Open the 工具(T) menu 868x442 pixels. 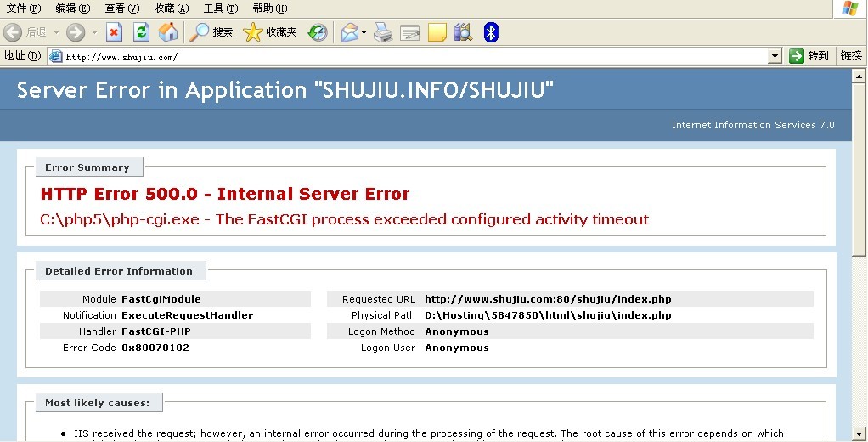(221, 8)
